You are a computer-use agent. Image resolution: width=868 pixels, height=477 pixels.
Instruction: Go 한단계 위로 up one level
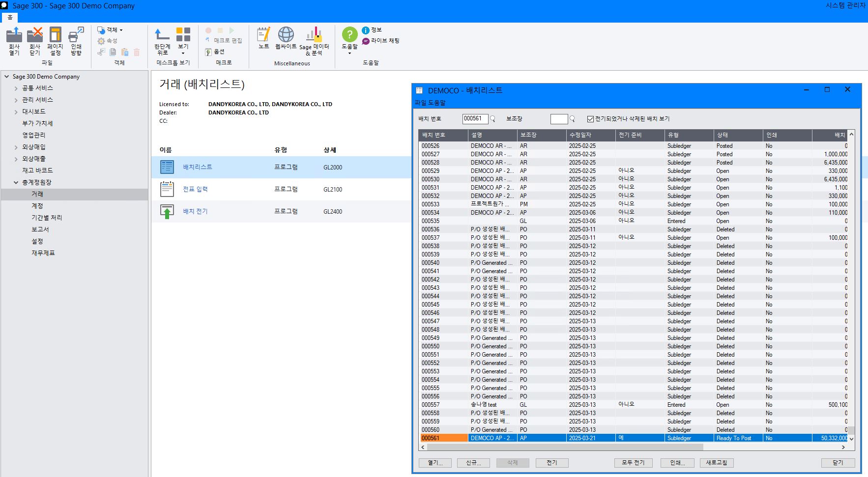coord(162,41)
